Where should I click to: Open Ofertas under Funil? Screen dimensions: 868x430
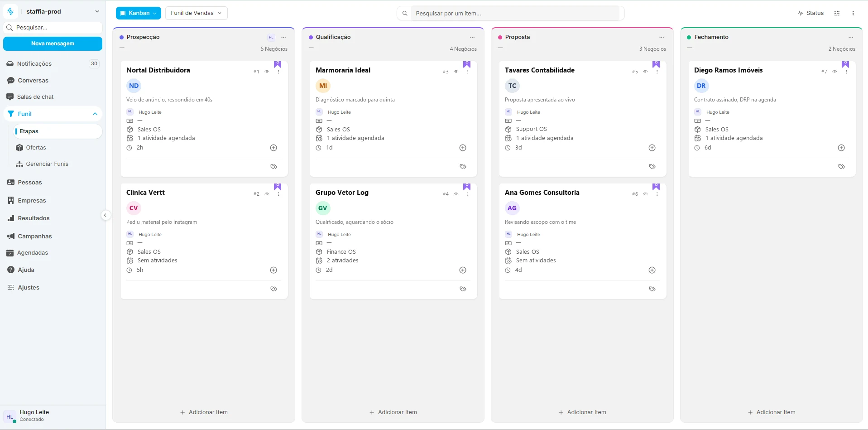(x=58, y=148)
